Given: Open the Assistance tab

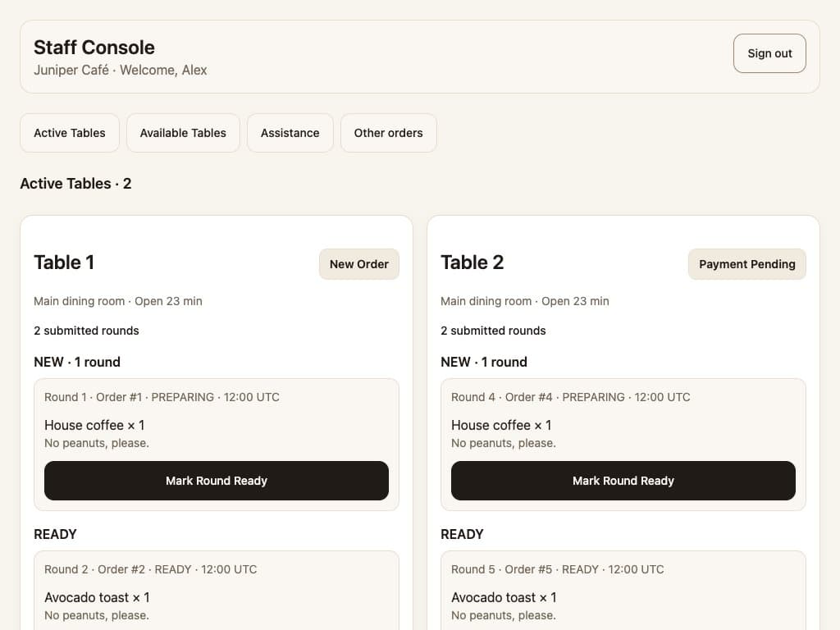Looking at the screenshot, I should coord(290,133).
